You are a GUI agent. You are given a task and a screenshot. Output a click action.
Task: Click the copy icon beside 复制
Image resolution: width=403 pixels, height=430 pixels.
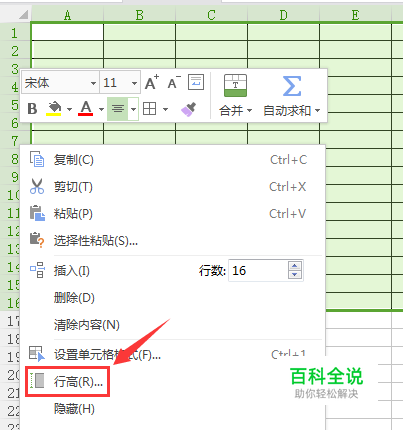37,159
